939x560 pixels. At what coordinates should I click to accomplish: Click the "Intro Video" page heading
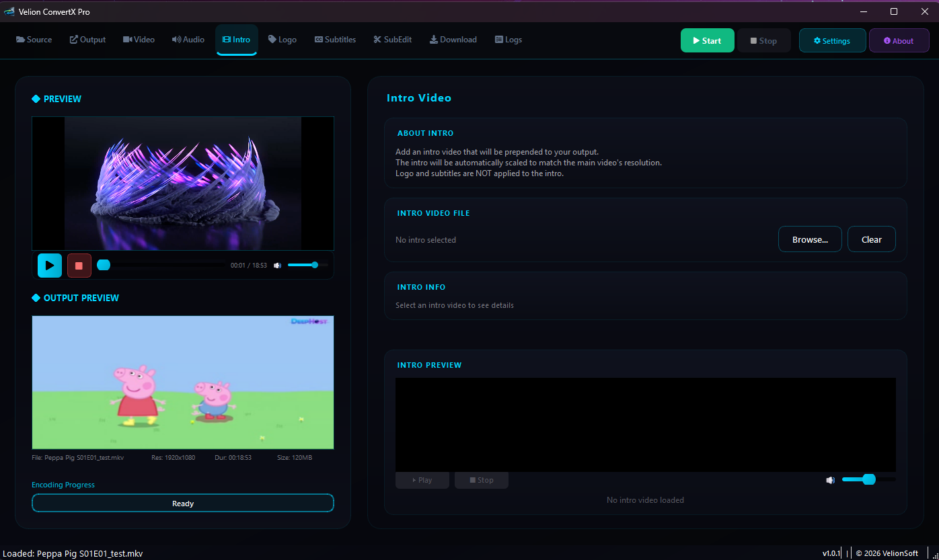click(x=419, y=98)
